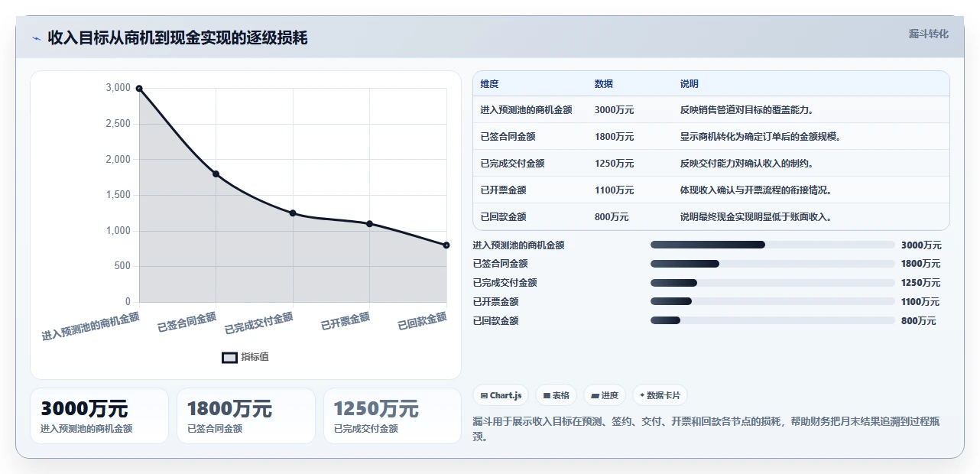Click the 进度 chip

tap(604, 395)
